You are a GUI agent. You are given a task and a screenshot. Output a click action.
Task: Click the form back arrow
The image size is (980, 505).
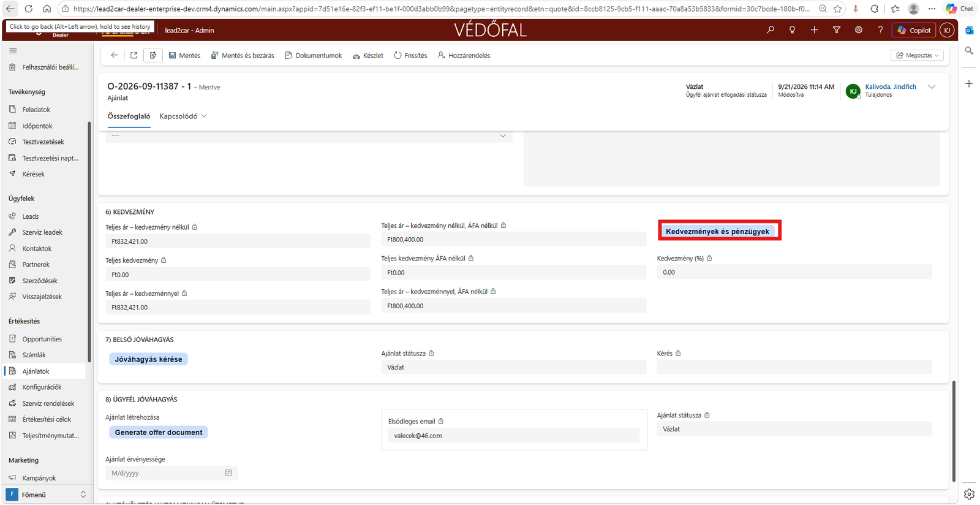[x=115, y=55]
